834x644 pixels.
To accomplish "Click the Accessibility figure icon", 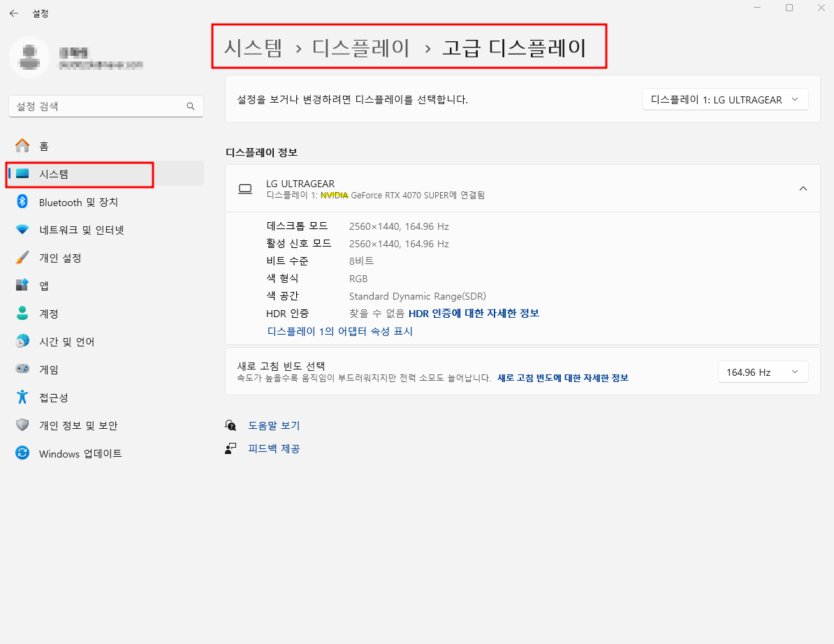I will (x=22, y=397).
